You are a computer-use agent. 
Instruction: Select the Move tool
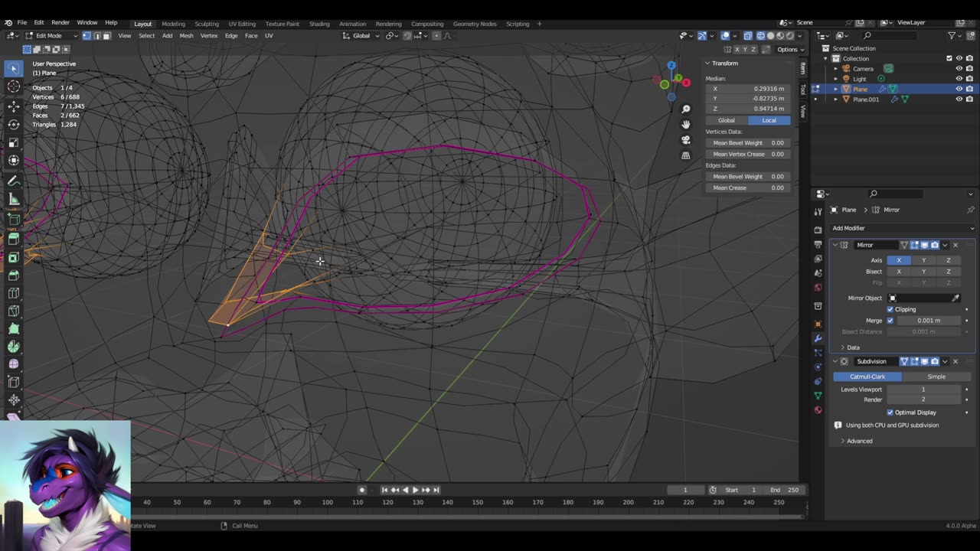14,106
